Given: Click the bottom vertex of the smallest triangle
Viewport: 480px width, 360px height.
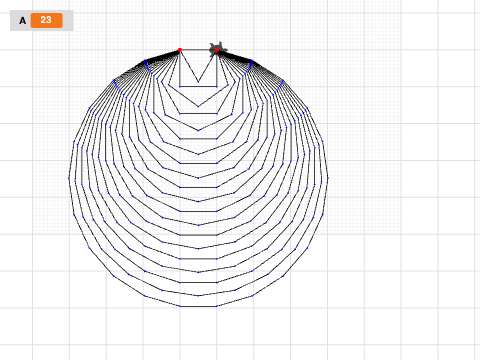Looking at the screenshot, I should tap(198, 82).
